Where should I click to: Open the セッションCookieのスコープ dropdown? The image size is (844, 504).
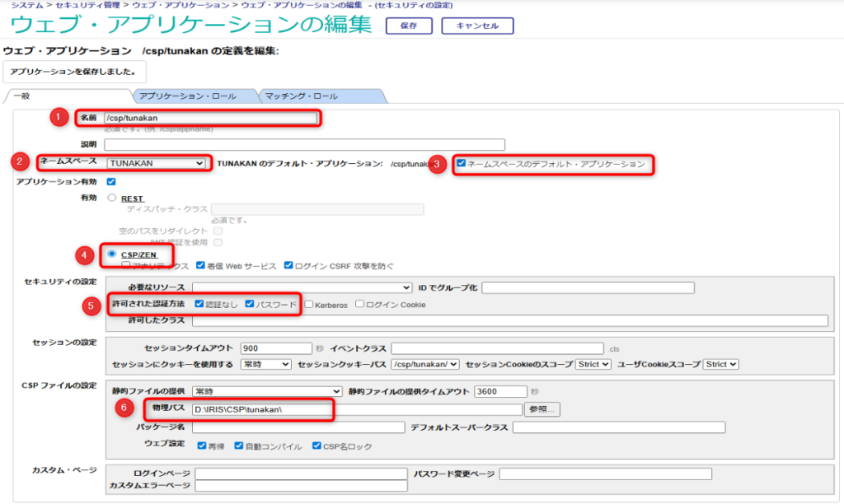(x=593, y=363)
